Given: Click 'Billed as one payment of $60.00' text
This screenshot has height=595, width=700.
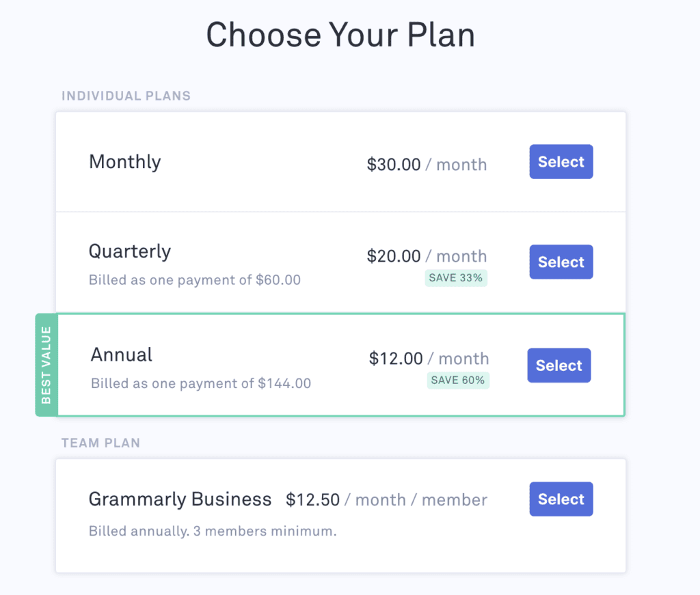Looking at the screenshot, I should [x=195, y=280].
